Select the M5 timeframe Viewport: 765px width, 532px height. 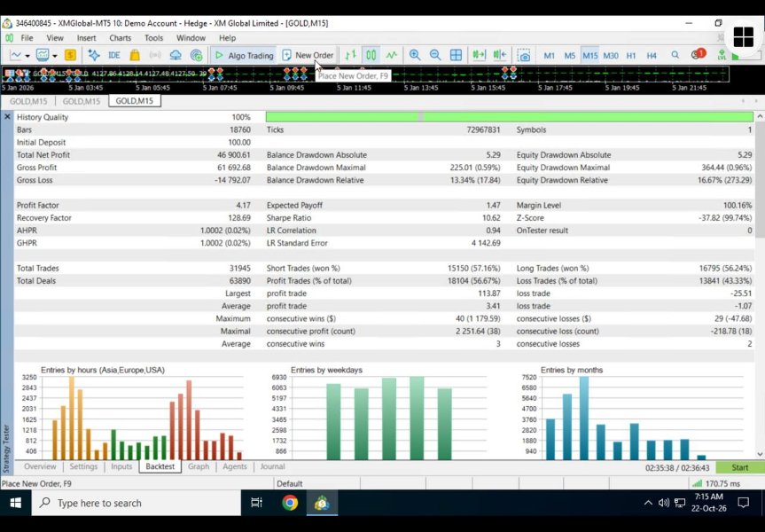(x=570, y=56)
